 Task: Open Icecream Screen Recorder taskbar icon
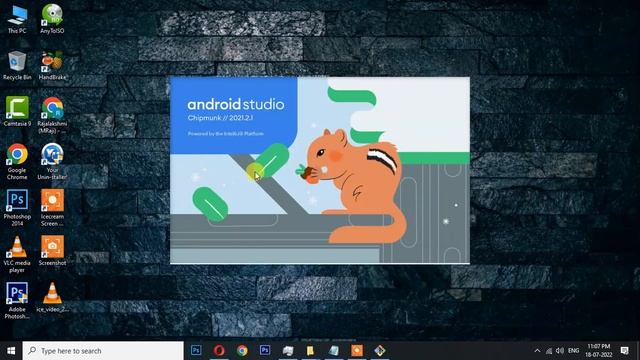pos(357,350)
